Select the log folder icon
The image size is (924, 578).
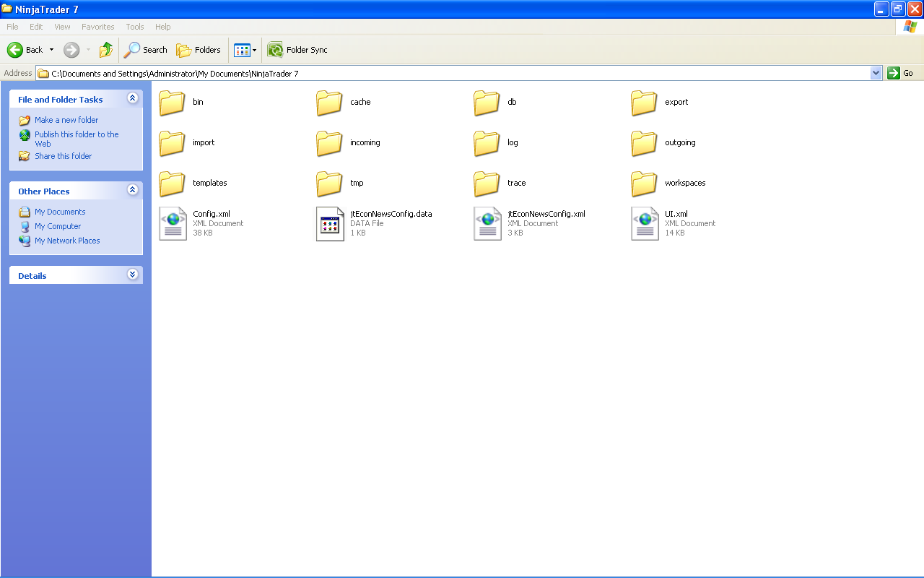(487, 143)
